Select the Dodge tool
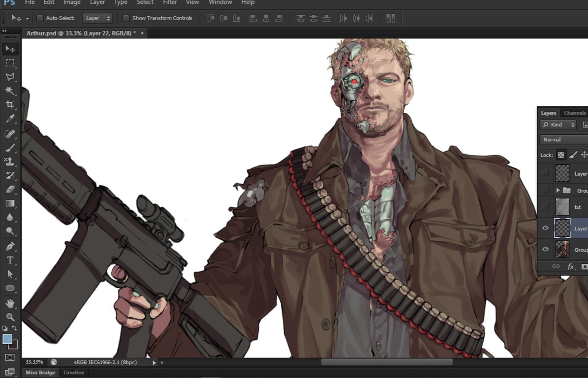Screen dimensions: 588x378 pos(10,231)
